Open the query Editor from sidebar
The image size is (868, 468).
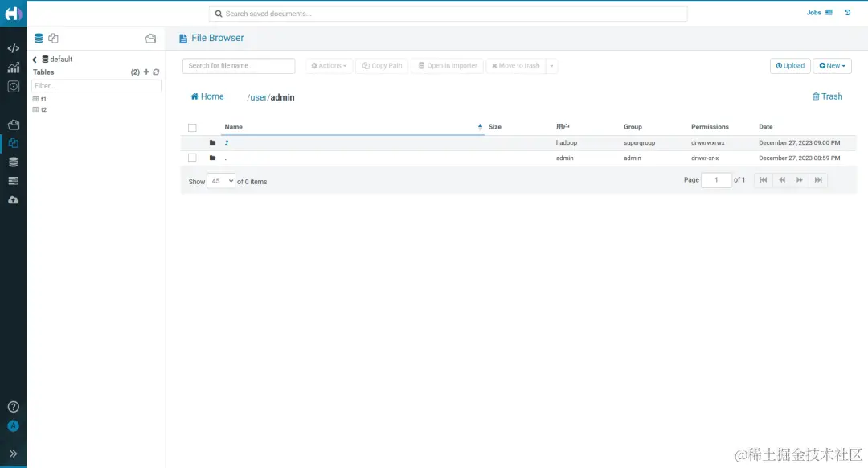pos(14,48)
